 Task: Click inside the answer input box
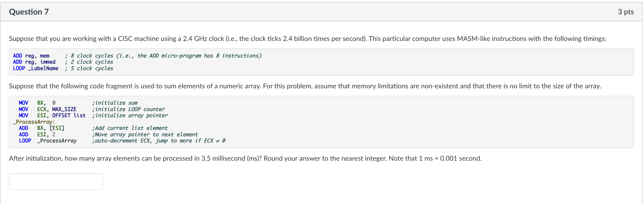point(55,181)
